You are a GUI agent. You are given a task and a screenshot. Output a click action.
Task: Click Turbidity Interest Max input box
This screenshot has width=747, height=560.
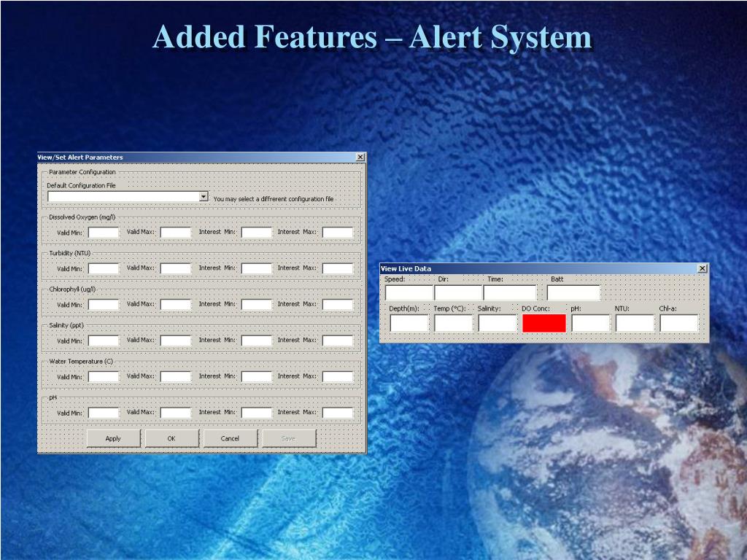(x=337, y=268)
